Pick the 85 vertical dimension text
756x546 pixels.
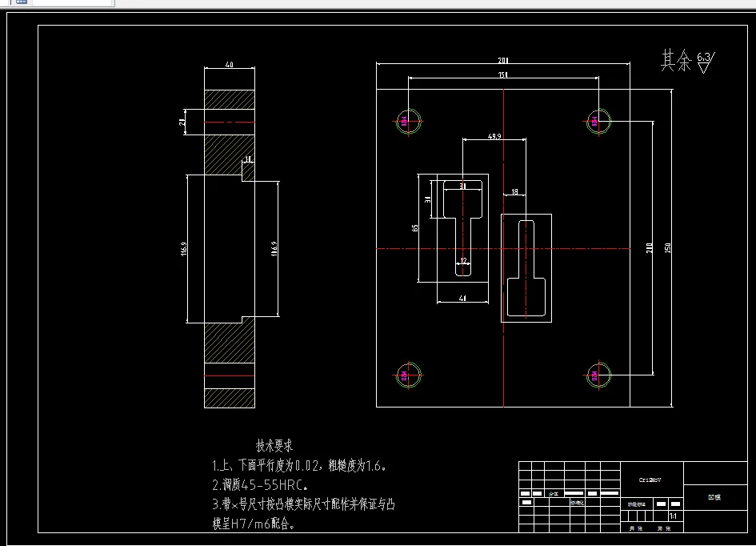[x=415, y=227]
